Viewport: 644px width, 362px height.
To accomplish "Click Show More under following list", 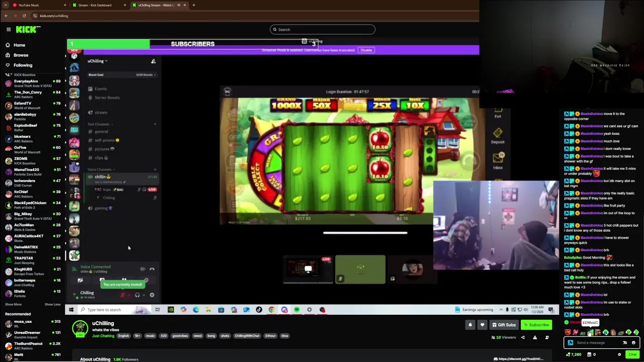I will (x=14, y=304).
